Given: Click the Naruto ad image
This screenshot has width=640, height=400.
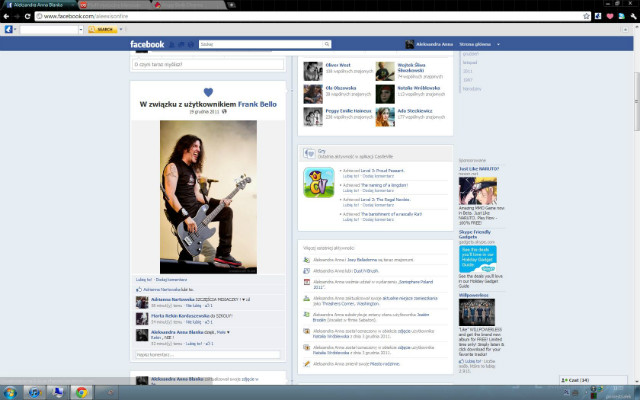Looking at the screenshot, I should pos(478,191).
